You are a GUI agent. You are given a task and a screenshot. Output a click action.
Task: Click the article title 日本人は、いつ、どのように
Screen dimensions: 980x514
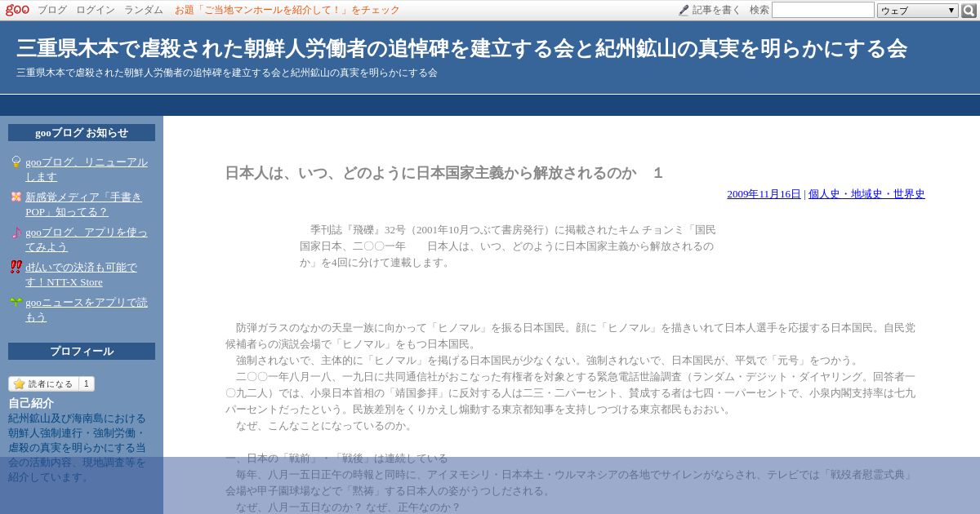click(444, 173)
